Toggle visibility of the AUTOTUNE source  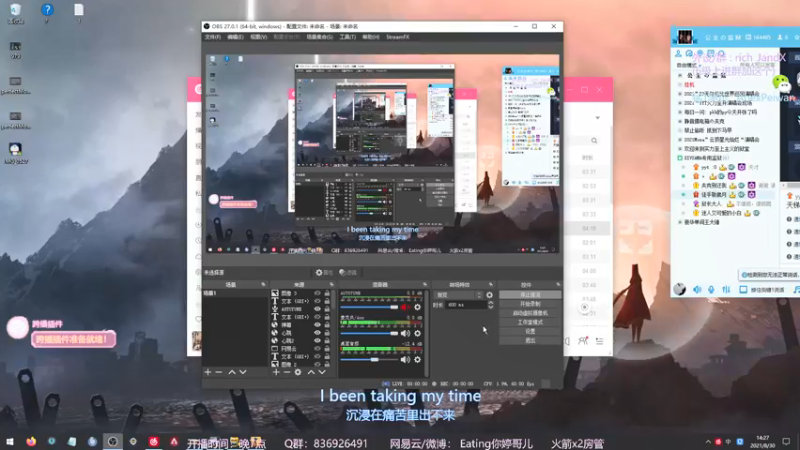[317, 309]
